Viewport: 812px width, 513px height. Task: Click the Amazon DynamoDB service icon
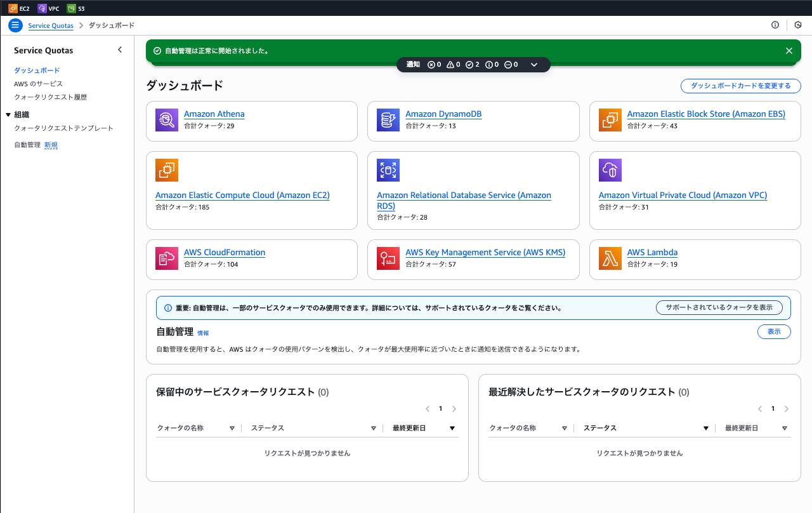click(388, 120)
